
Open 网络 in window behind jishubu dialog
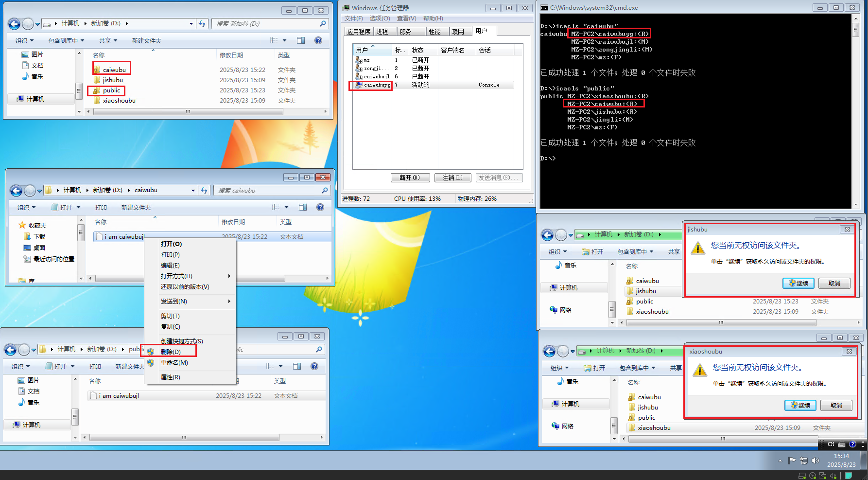tap(560, 310)
